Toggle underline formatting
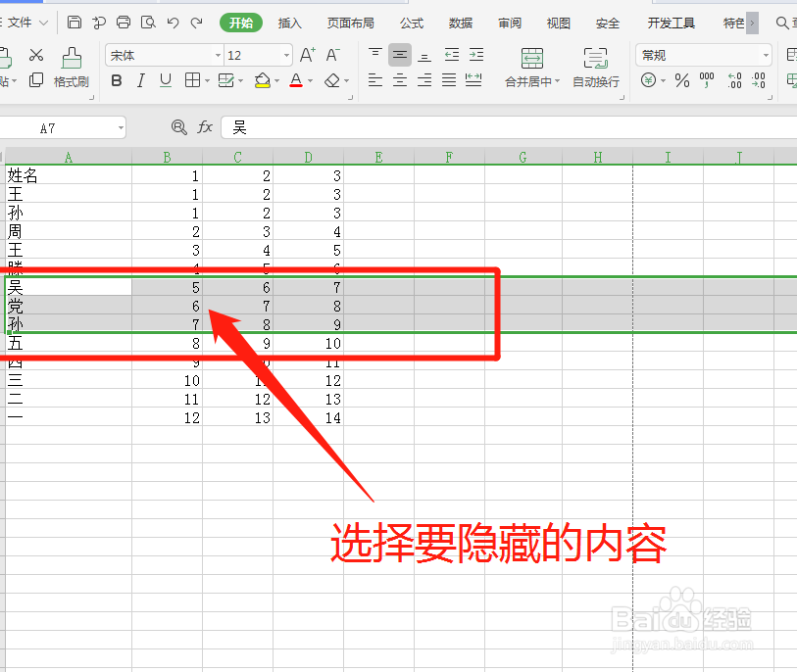The height and width of the screenshot is (672, 797). (164, 80)
